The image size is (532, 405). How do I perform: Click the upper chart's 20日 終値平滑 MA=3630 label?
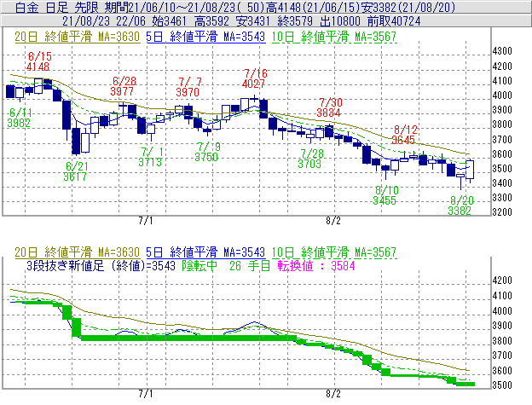(78, 37)
